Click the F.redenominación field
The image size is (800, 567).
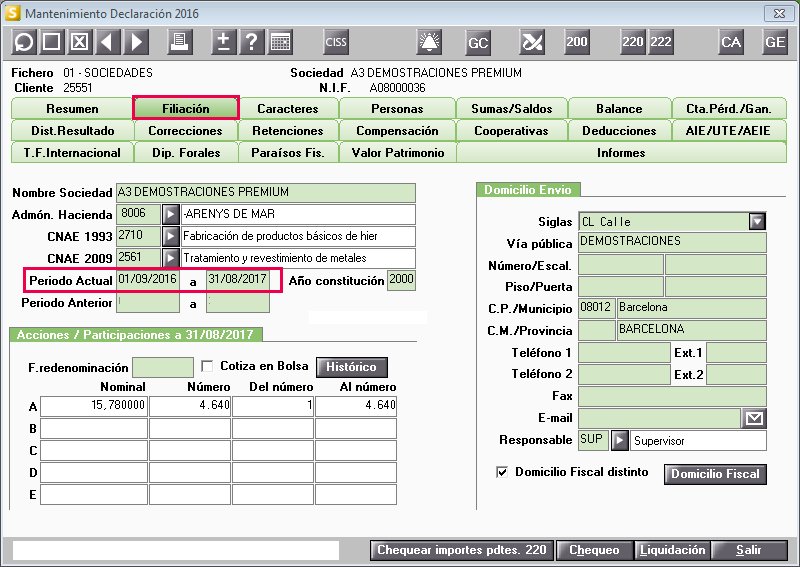[163, 367]
